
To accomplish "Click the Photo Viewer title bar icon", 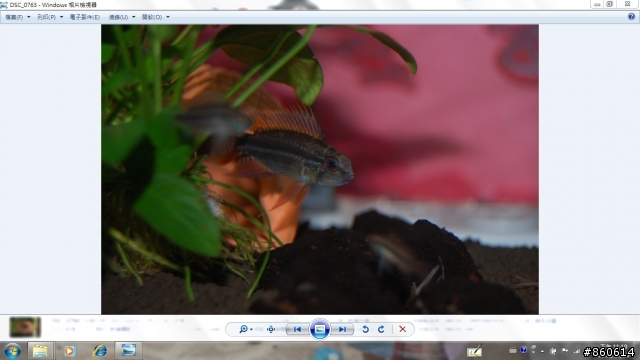I will 4,5.
